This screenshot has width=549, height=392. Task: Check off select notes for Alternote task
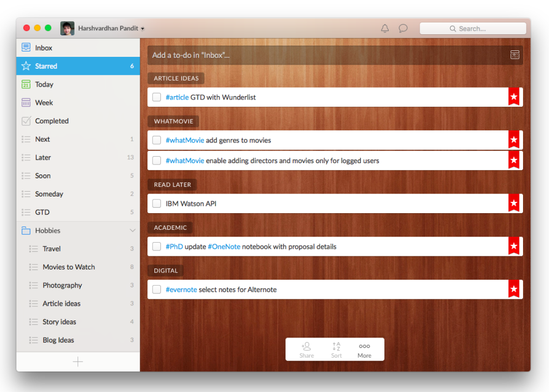tap(156, 290)
